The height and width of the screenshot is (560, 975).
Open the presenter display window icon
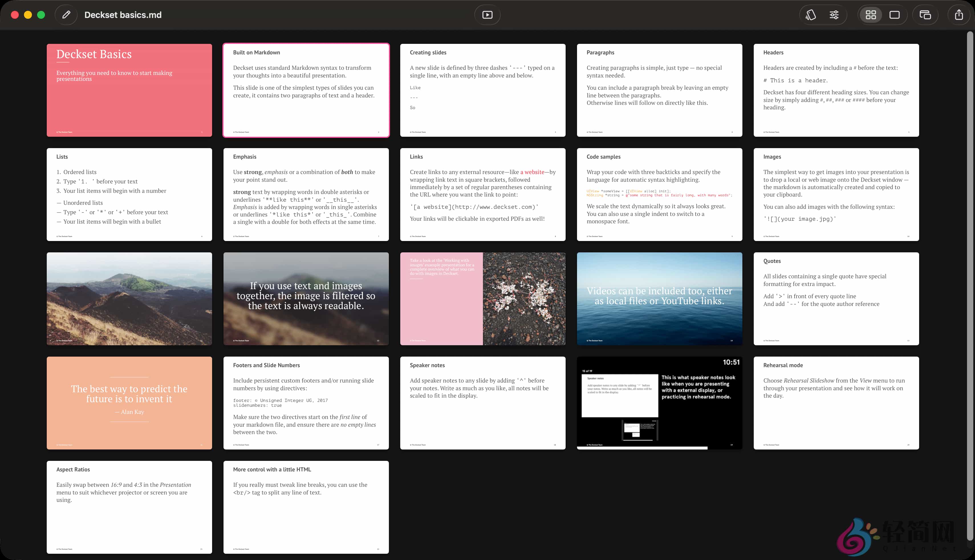coord(925,15)
